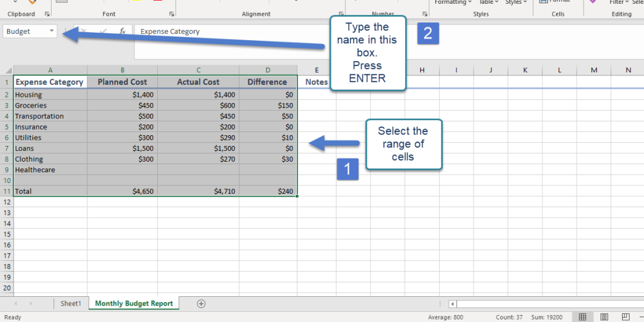Image resolution: width=644 pixels, height=322 pixels.
Task: Click the $150 Groceries difference cell
Action: tap(268, 105)
